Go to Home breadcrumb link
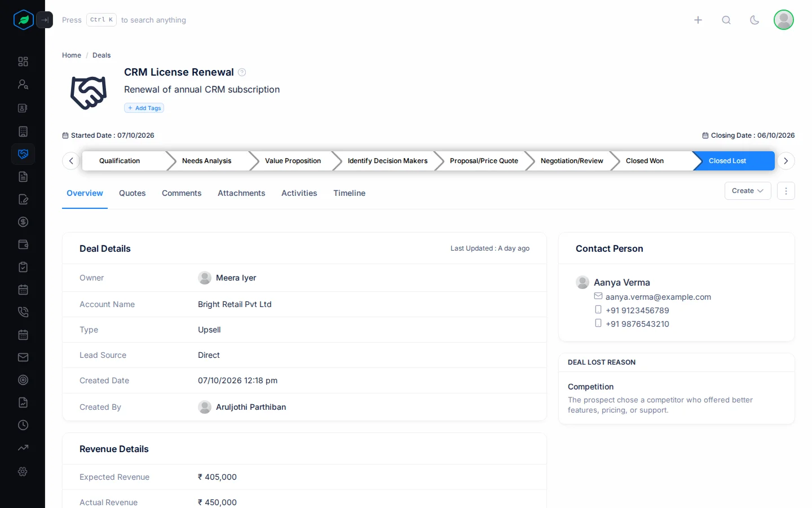Image resolution: width=812 pixels, height=508 pixels. (72, 55)
